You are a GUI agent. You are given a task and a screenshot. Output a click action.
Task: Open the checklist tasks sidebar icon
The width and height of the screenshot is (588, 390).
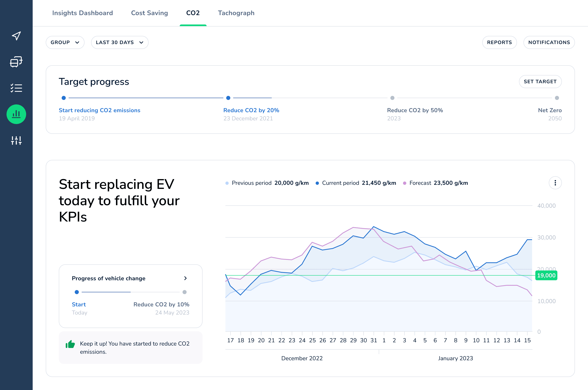(x=16, y=88)
